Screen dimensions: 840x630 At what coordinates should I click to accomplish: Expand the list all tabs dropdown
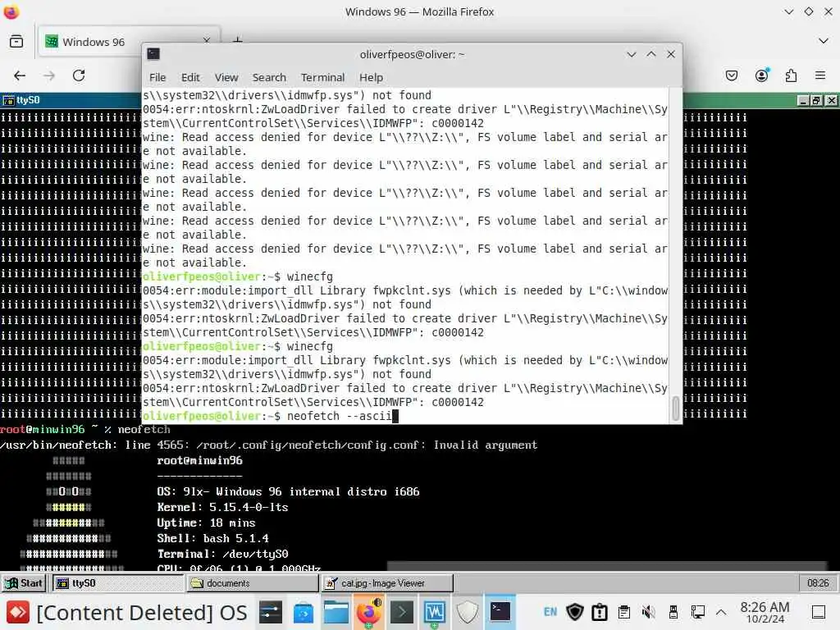[x=824, y=41]
